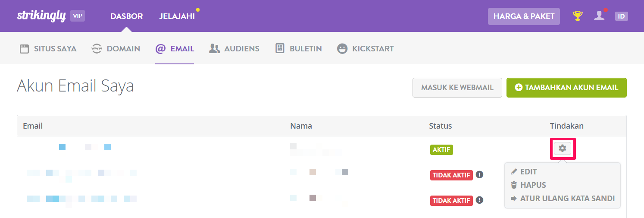
Task: Select the EMAIL tab
Action: (175, 48)
